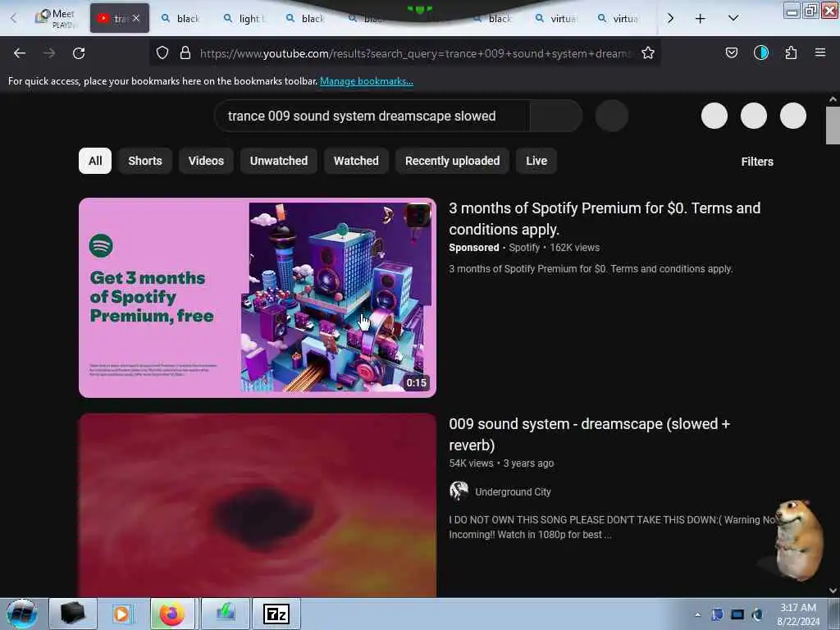The image size is (840, 630).
Task: Open the Spotify Premium sponsored title
Action: [605, 218]
